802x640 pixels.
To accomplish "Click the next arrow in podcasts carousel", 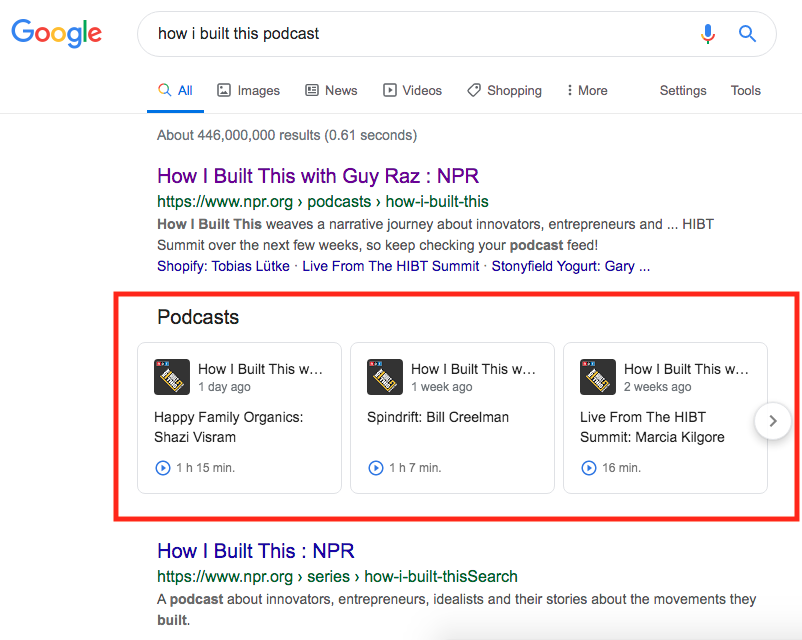I will tap(773, 421).
